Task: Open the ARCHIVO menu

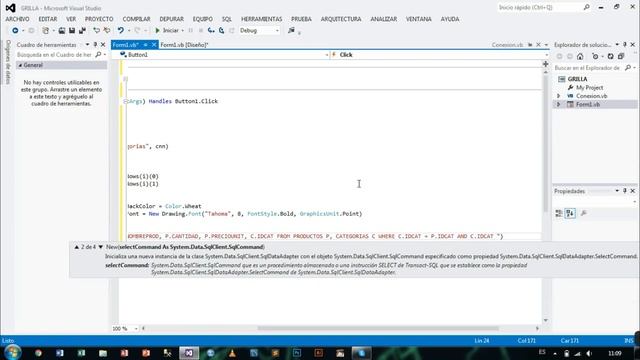Action: tap(17, 19)
